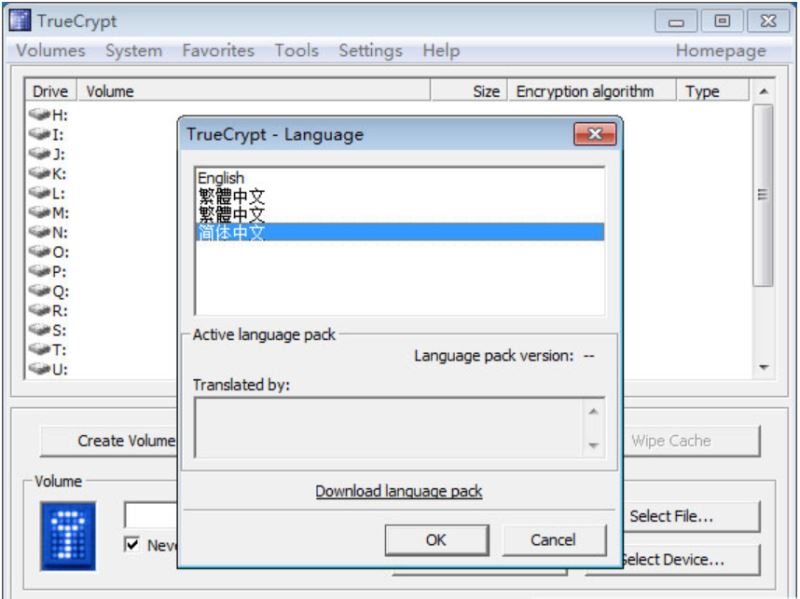This screenshot has width=800, height=599.
Task: Select drive Q: icon in the list
Action: [x=39, y=290]
